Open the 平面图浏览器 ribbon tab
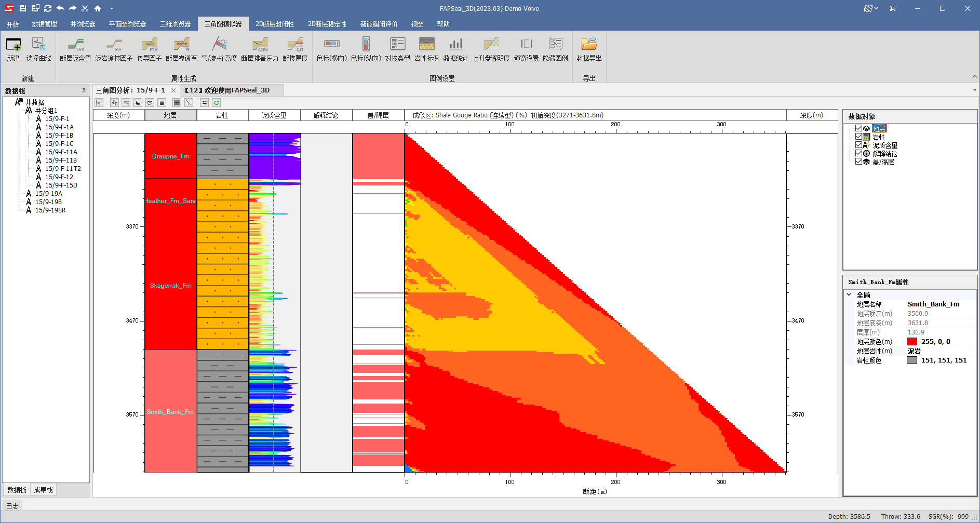Image resolution: width=980 pixels, height=523 pixels. [x=128, y=24]
